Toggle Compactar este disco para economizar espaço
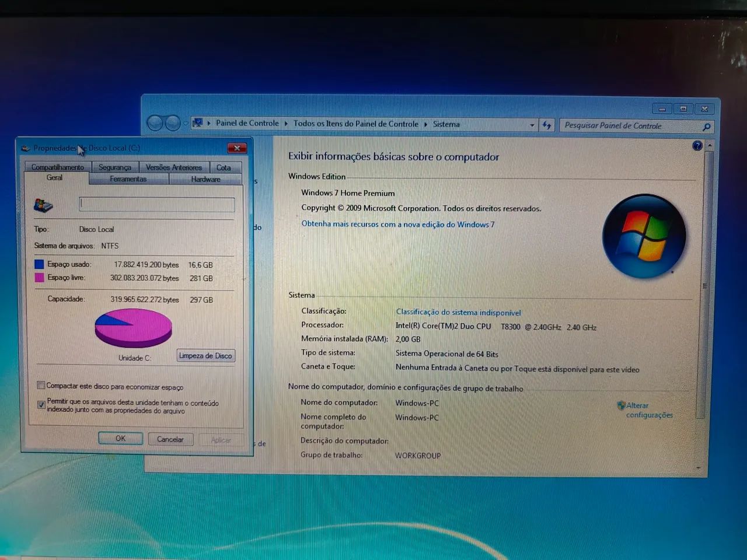Viewport: 747px width, 560px height. pyautogui.click(x=41, y=385)
